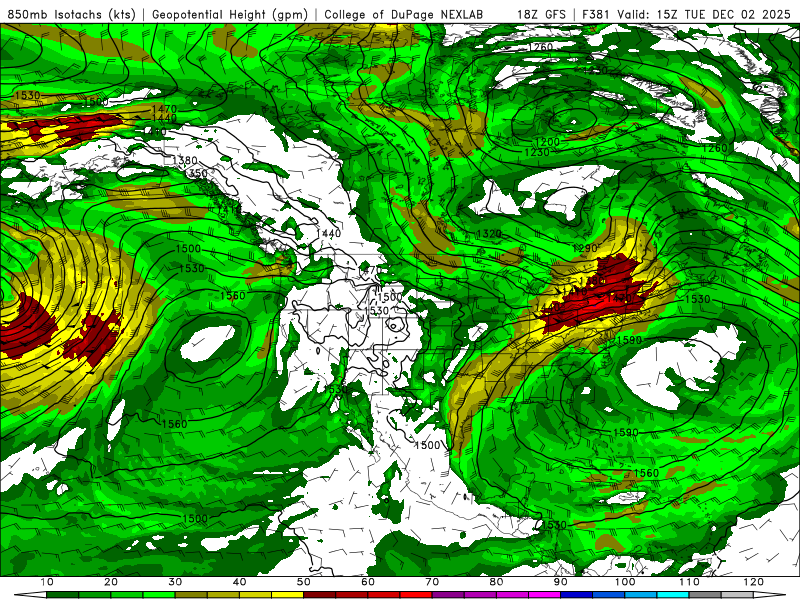Click the '50' color scale label
The height and width of the screenshot is (600, 800).
[x=304, y=582]
